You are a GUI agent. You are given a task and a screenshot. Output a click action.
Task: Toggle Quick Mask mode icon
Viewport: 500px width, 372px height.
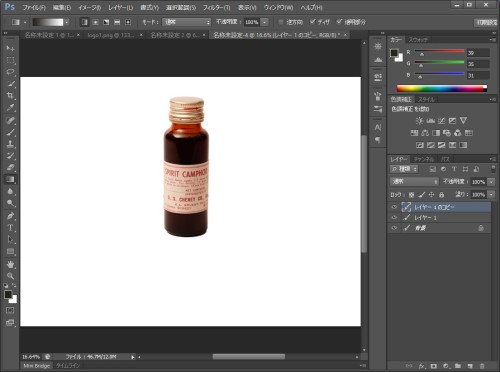point(10,311)
